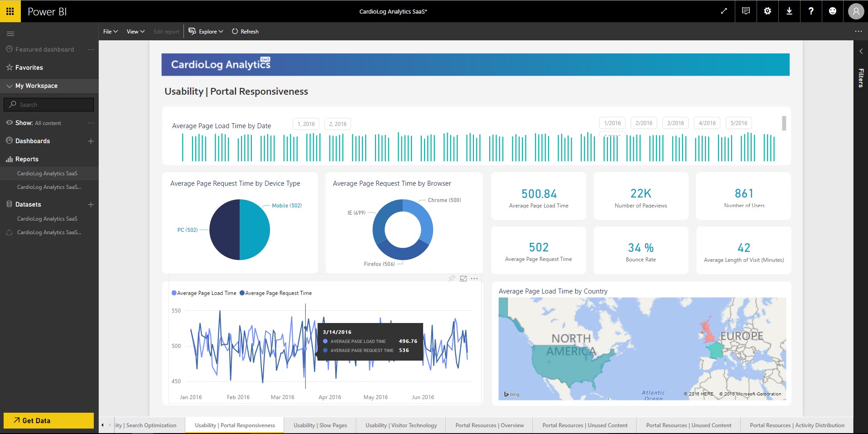
Task: Click the Refresh button
Action: pyautogui.click(x=245, y=31)
